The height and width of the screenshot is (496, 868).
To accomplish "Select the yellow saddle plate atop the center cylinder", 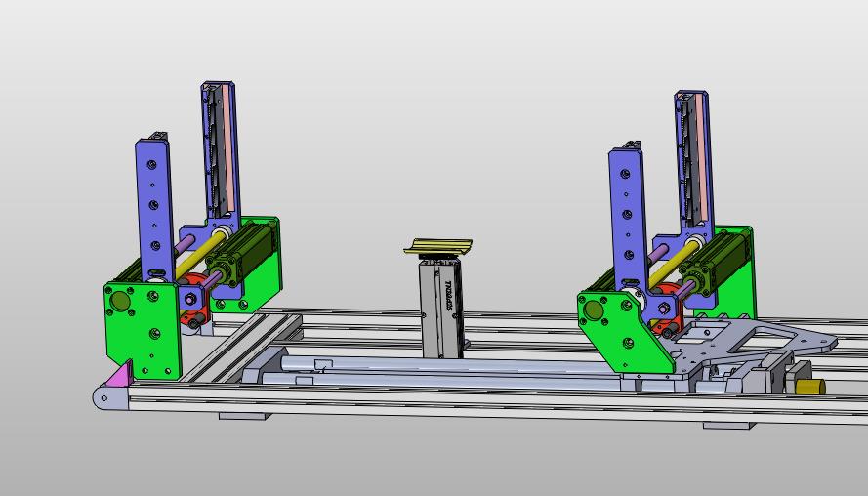I will coord(438,246).
